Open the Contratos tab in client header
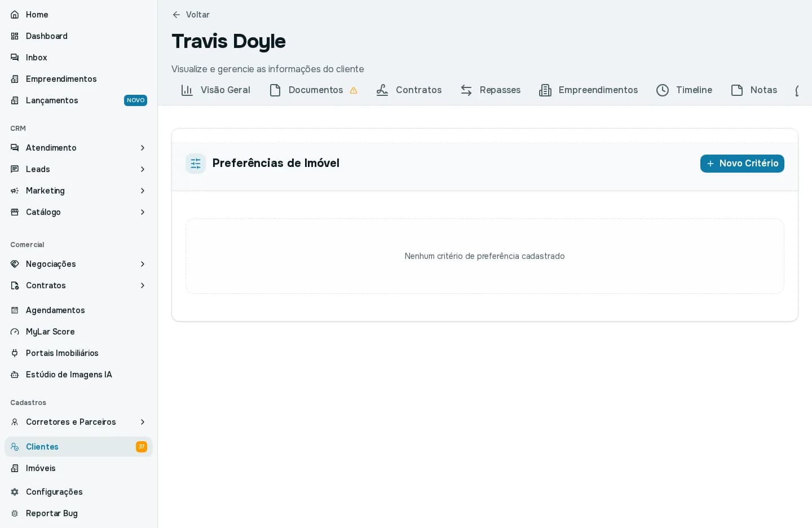This screenshot has width=812, height=528. [x=409, y=90]
